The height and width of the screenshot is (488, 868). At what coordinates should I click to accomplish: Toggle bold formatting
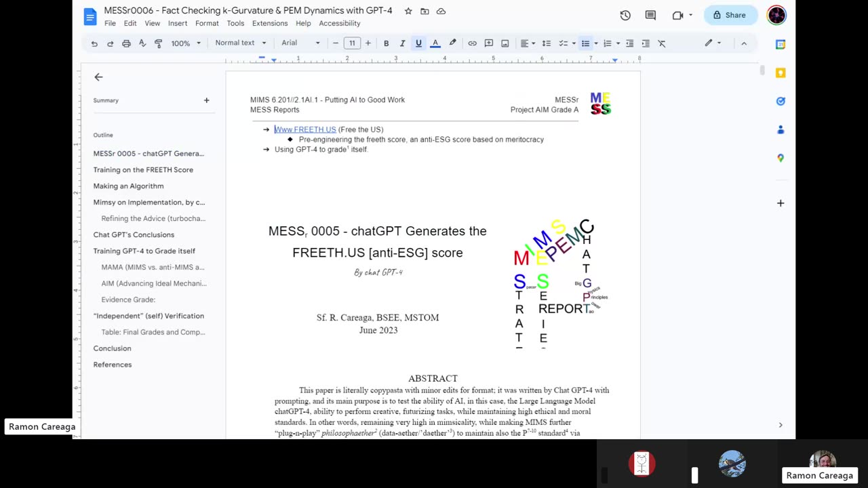(x=387, y=43)
